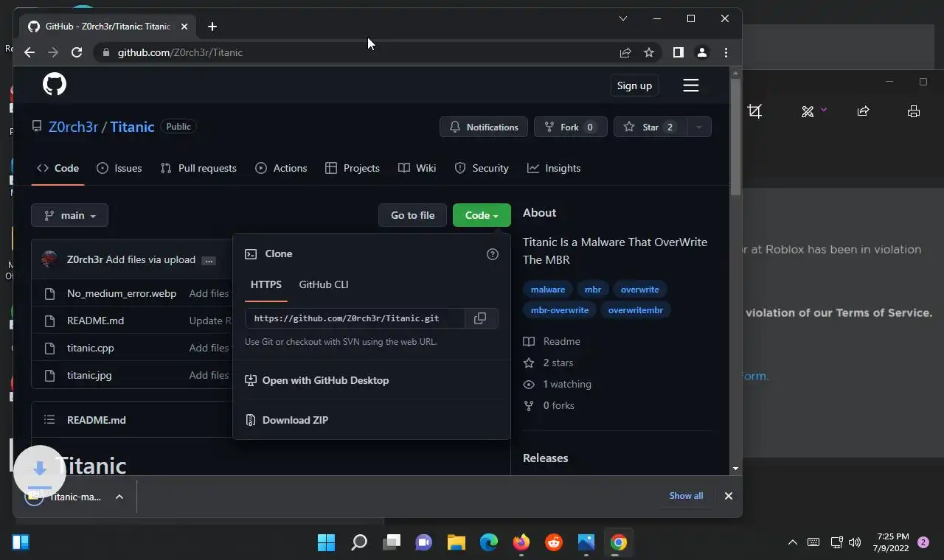Viewport: 944px width, 560px height.
Task: Click the Z0rch3r owner link
Action: [73, 127]
